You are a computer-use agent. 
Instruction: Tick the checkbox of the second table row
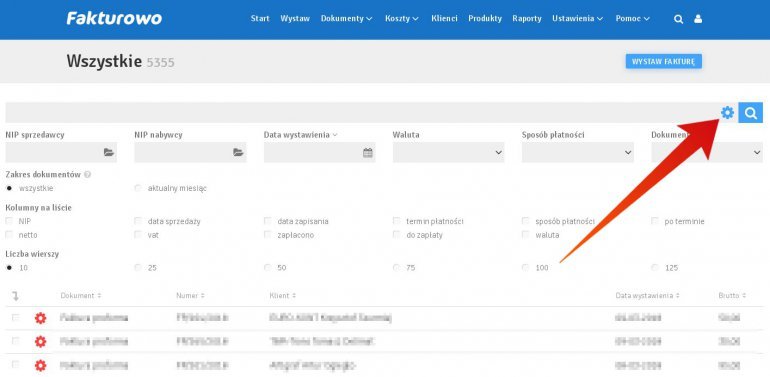click(x=15, y=341)
